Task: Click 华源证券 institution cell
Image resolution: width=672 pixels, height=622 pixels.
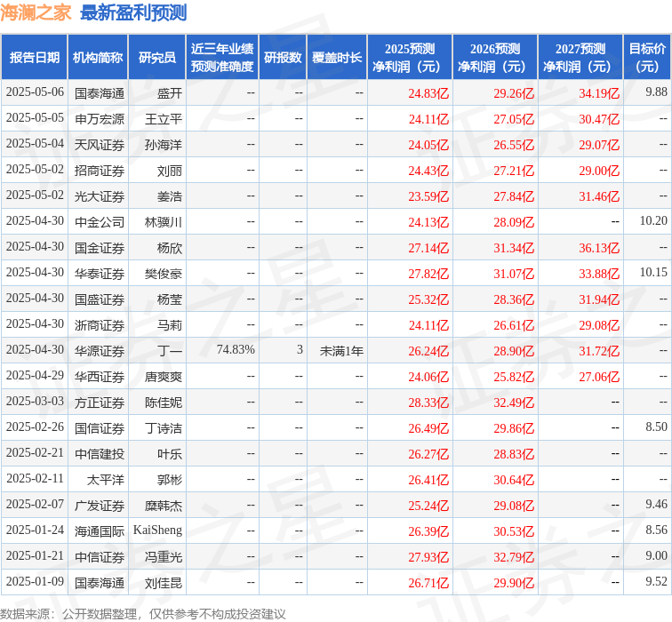Action: 100,351
